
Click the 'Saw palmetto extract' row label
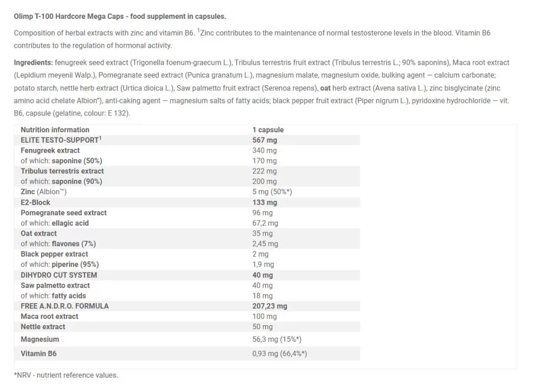[x=55, y=285]
